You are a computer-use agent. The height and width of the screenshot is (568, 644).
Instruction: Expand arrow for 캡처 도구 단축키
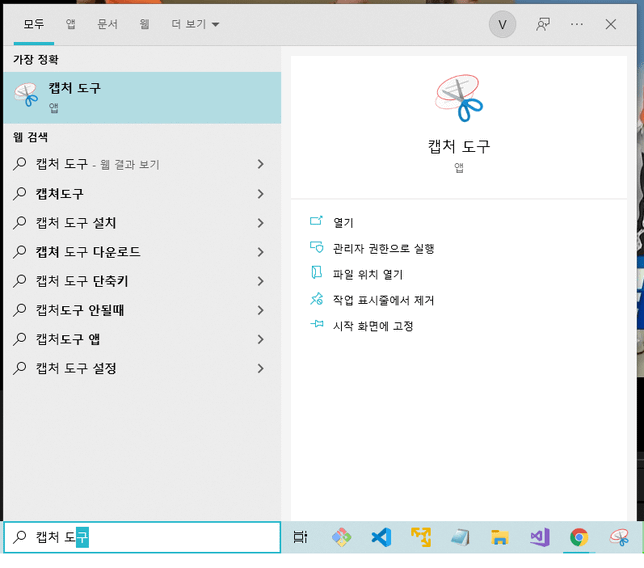point(260,281)
